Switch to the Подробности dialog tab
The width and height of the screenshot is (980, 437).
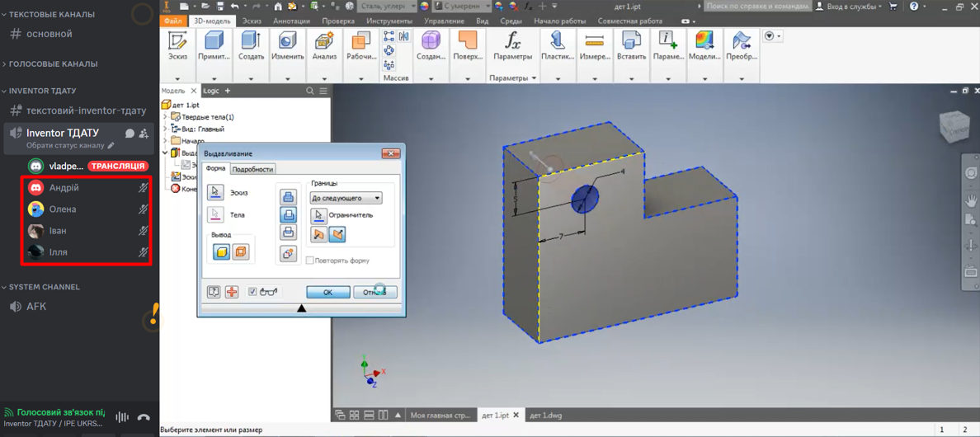point(252,169)
